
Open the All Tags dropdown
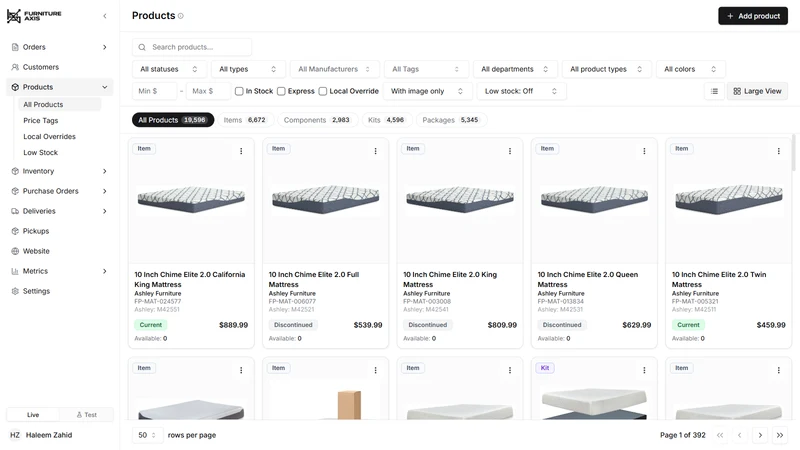coord(426,69)
